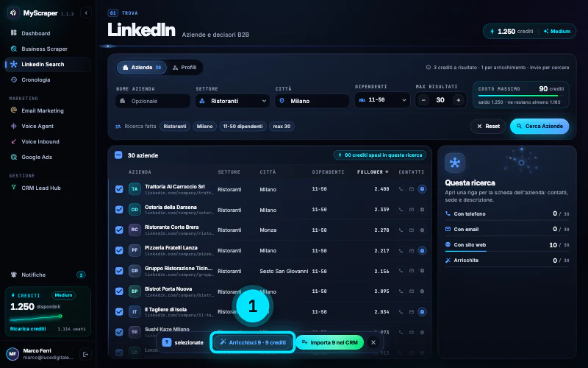Viewport: 588px width, 368px height.
Task: Click the credits usage graph in sidebar
Action: click(x=36, y=319)
